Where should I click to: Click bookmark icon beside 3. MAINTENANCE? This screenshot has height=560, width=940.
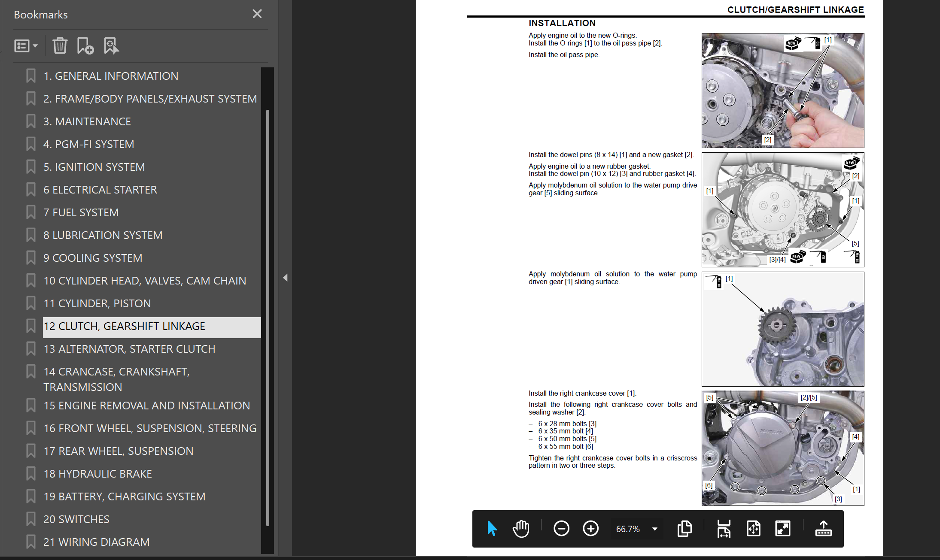click(x=30, y=121)
